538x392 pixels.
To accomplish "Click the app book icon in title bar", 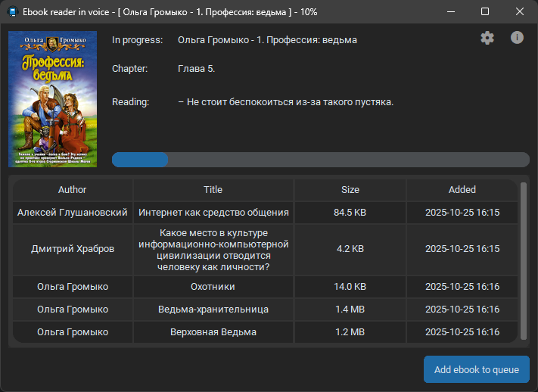I will (13, 12).
